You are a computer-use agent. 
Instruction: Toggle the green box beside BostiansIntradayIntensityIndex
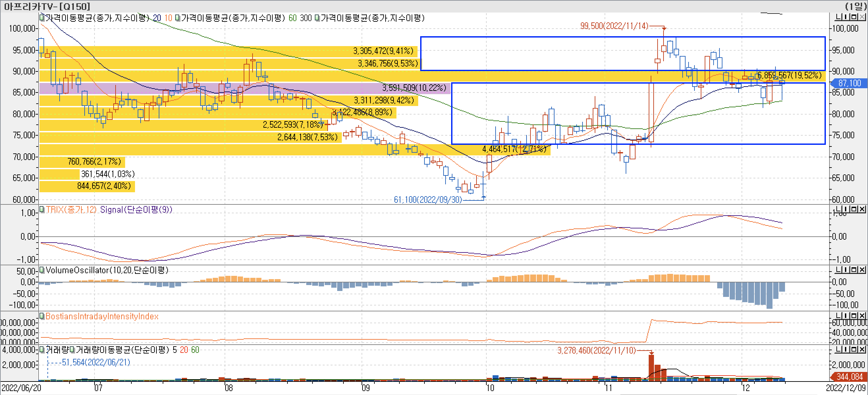pyautogui.click(x=42, y=316)
